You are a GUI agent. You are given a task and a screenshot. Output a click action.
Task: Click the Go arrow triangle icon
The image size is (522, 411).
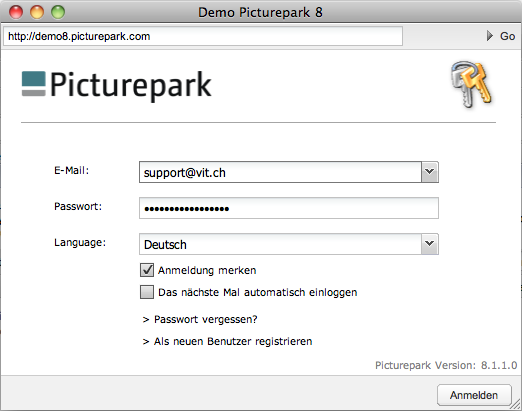(489, 36)
